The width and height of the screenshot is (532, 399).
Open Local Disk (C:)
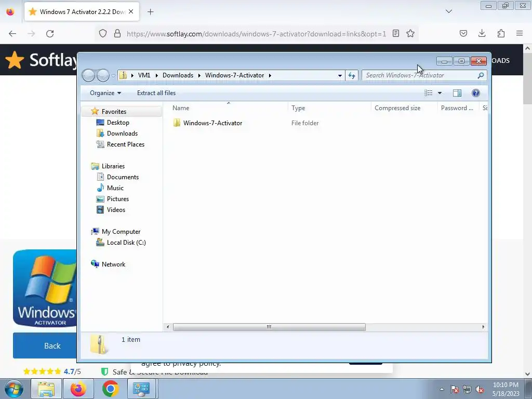[126, 243]
